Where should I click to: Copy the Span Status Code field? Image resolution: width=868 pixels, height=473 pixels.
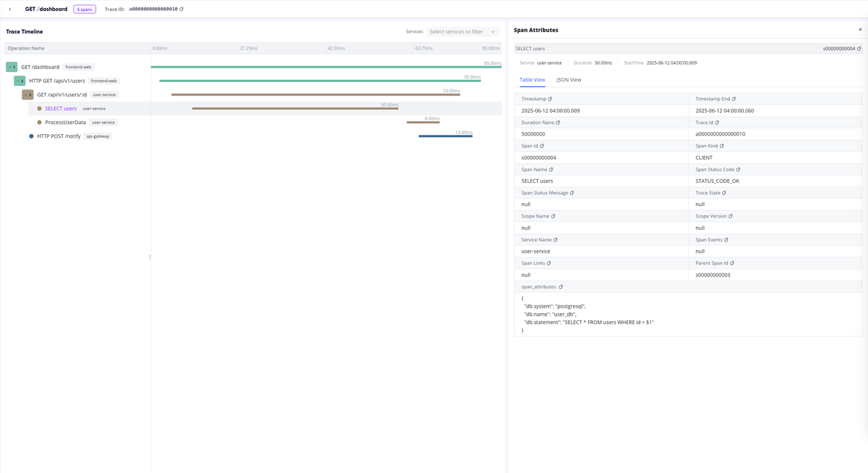pos(738,169)
